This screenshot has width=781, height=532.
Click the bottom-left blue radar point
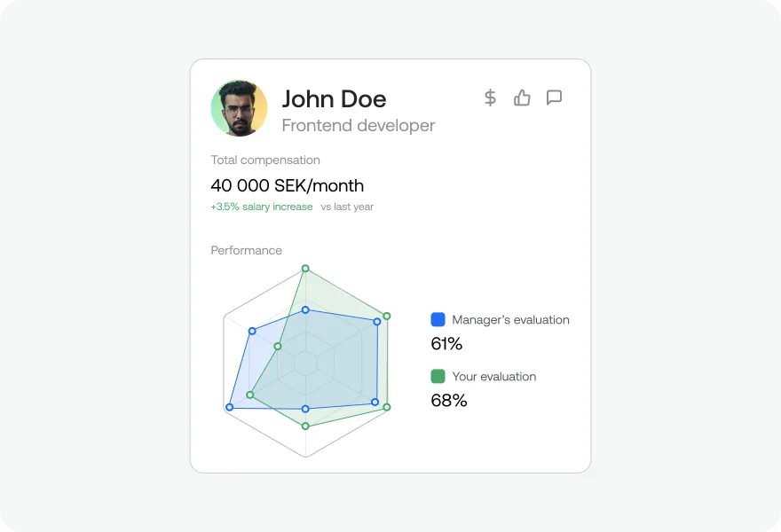coord(230,407)
